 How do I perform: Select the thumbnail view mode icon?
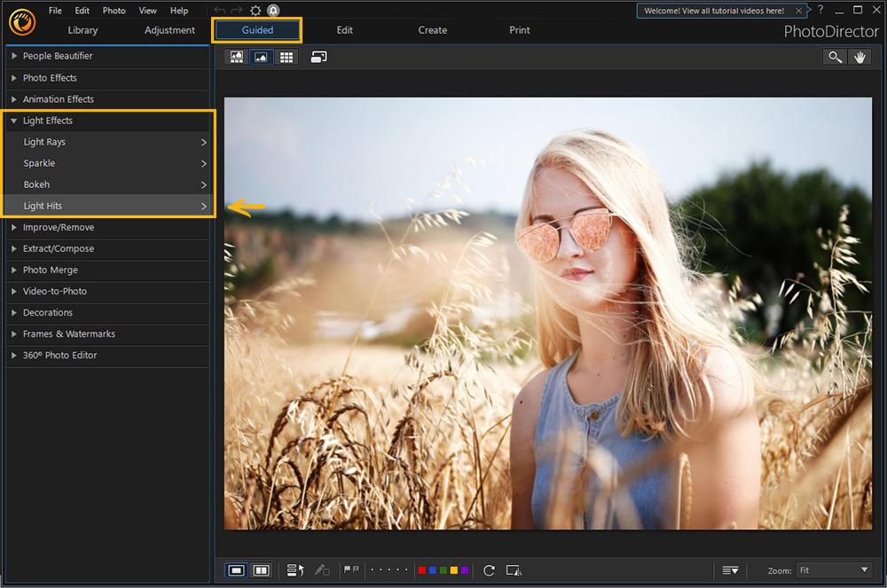coord(236,57)
